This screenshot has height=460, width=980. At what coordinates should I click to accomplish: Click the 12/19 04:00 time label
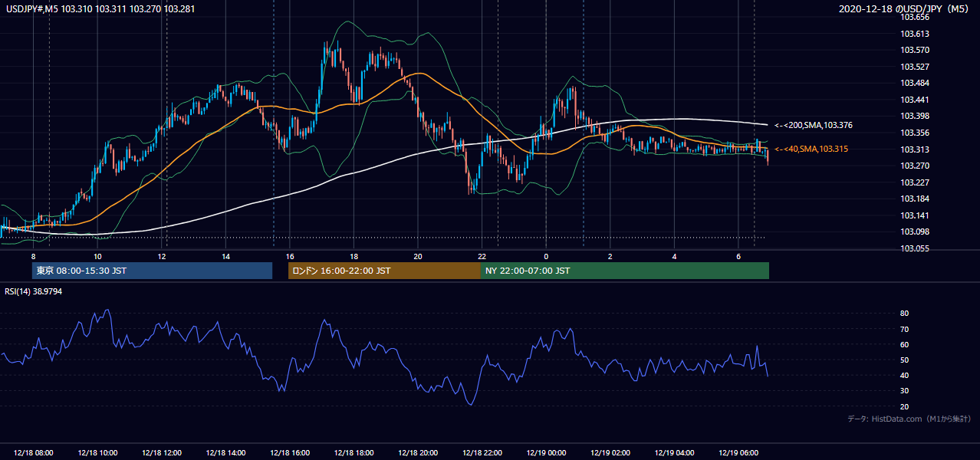tap(675, 453)
